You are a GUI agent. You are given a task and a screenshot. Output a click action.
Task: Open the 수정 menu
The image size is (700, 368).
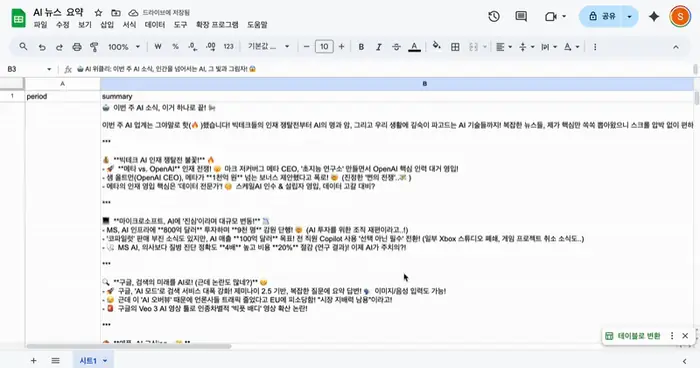(62, 25)
